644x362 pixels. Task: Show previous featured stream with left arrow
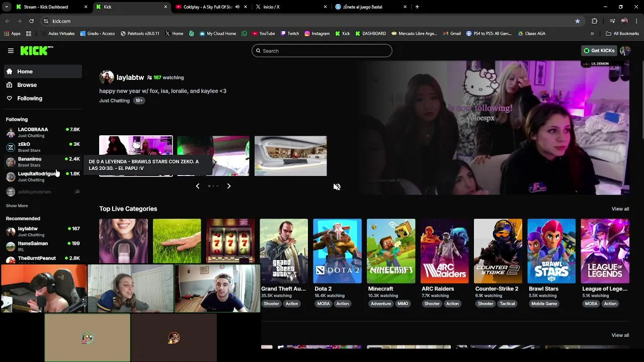197,186
